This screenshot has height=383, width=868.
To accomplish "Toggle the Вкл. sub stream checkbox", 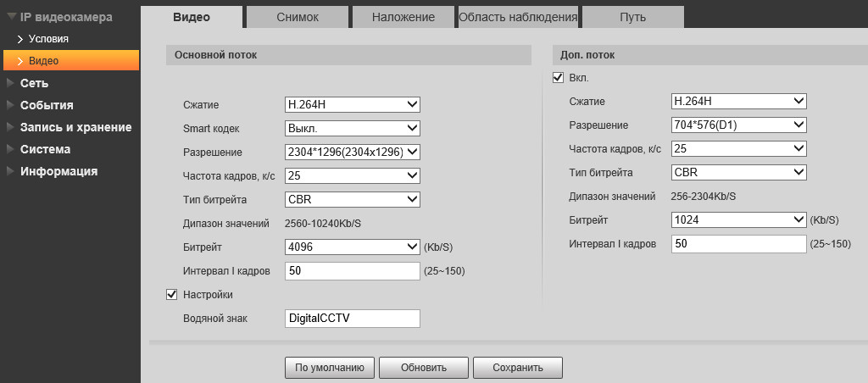I will (558, 78).
